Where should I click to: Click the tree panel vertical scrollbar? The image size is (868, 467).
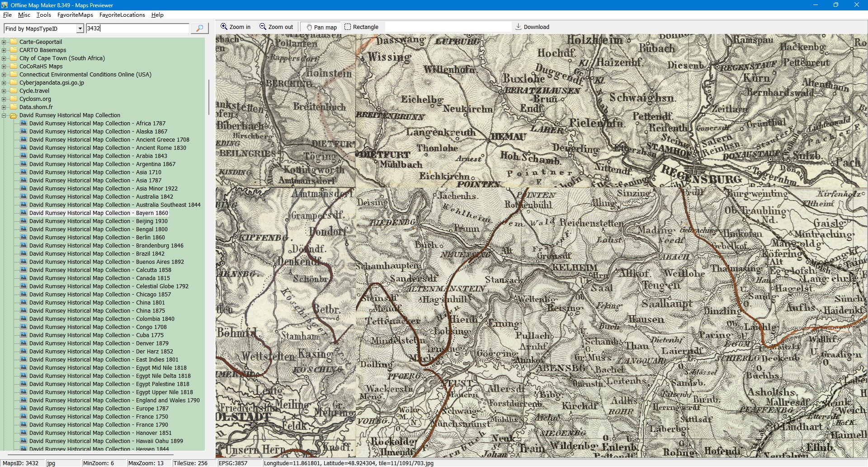(x=208, y=97)
